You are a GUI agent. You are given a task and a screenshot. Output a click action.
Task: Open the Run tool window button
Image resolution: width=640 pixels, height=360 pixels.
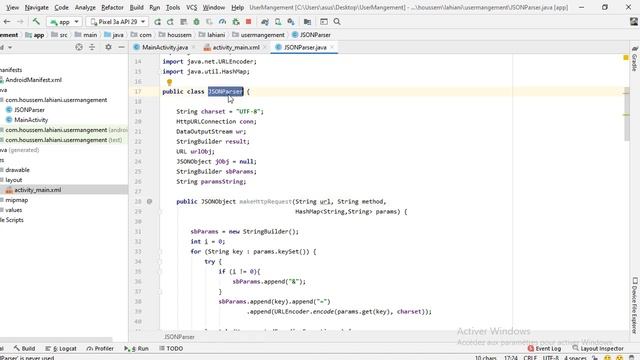pos(136,349)
